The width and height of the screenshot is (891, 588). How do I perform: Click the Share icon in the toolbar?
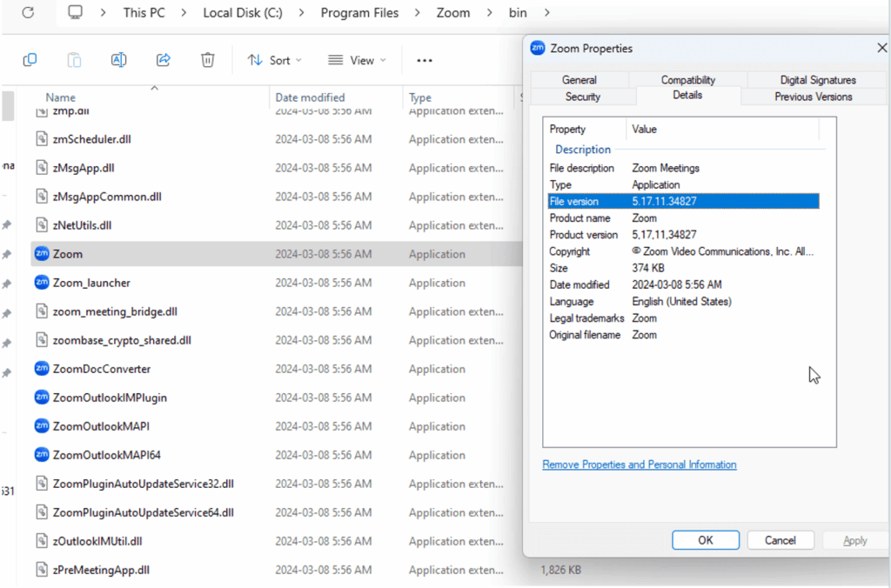click(164, 59)
